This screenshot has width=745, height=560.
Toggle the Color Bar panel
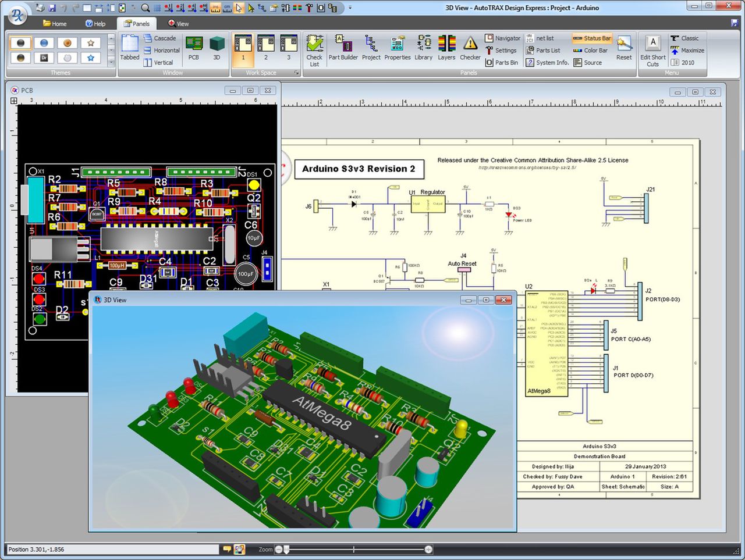(590, 51)
